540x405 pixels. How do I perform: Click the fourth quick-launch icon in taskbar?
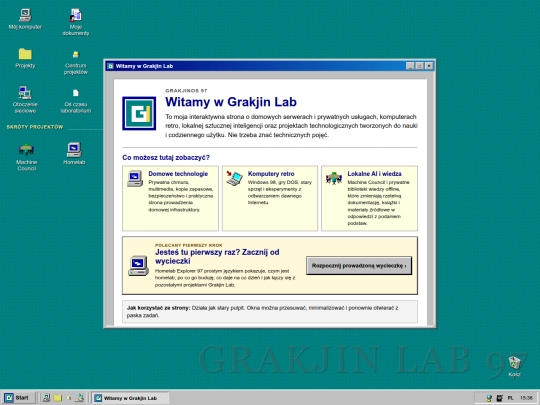80,398
